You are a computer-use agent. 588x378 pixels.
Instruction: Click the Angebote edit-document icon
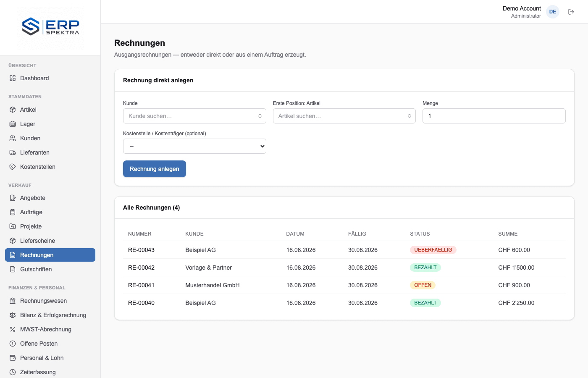click(x=13, y=198)
